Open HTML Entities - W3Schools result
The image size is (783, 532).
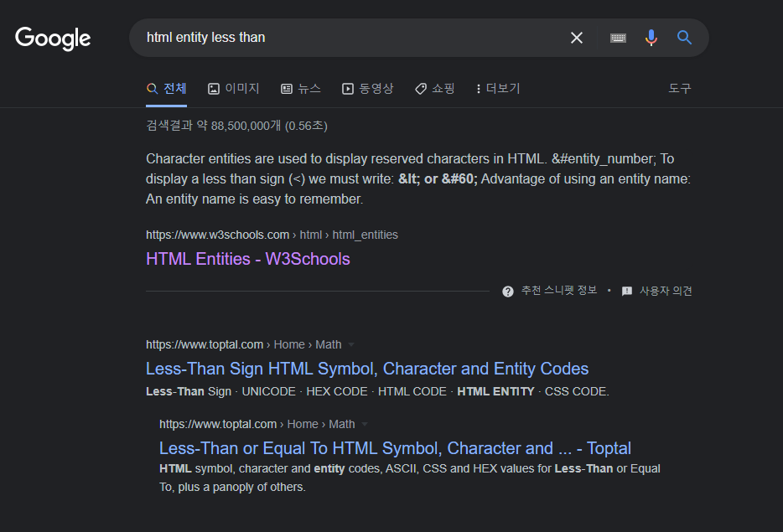click(x=247, y=259)
